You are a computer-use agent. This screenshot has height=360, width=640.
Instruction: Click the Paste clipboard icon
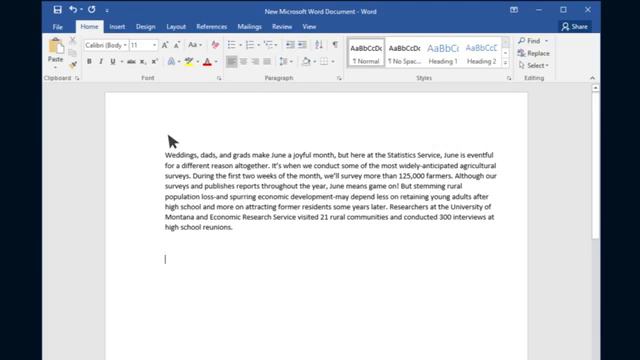click(56, 46)
